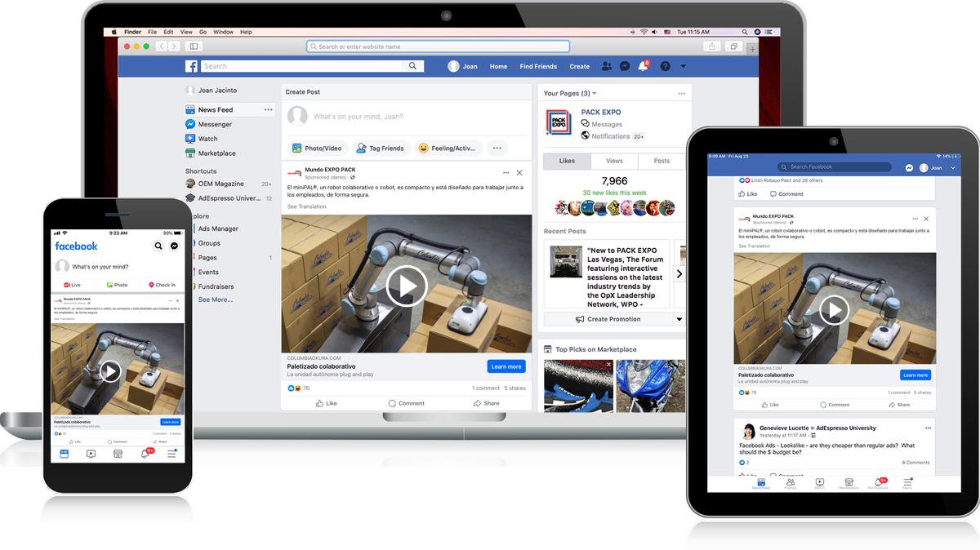
Task: Toggle the Safari sidebar button
Action: 194,47
